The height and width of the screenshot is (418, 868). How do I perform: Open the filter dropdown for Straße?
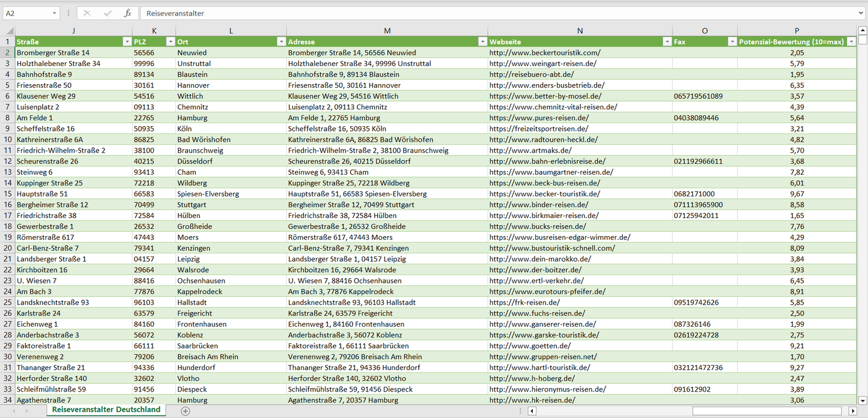tap(127, 42)
